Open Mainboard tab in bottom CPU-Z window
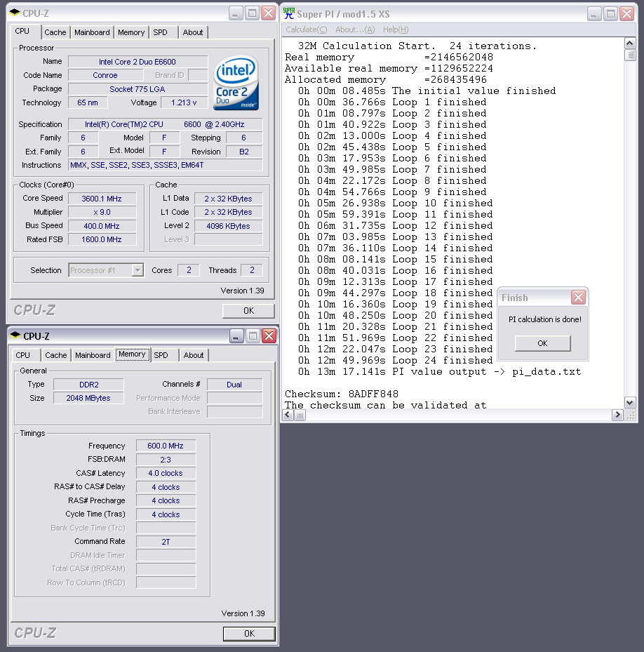This screenshot has width=644, height=652. point(93,355)
